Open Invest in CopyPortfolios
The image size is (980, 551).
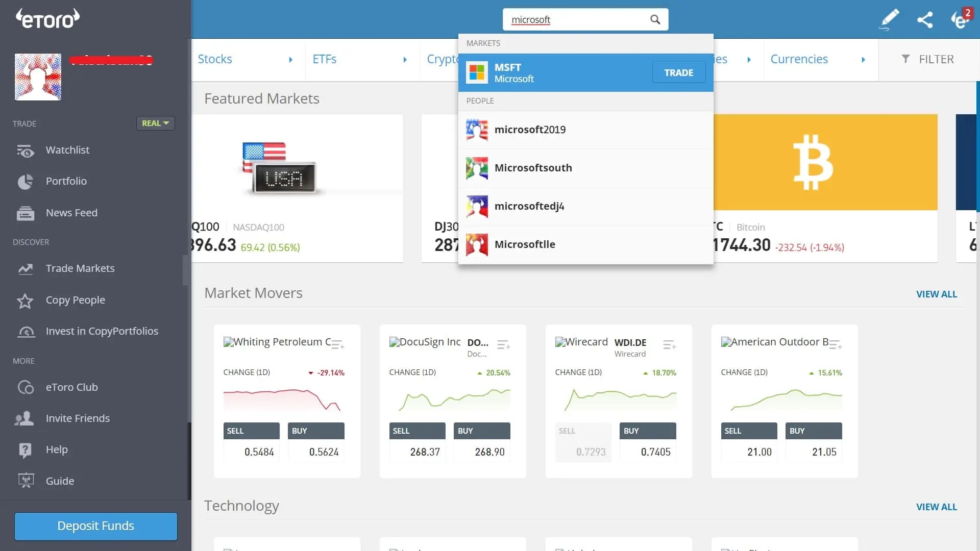pos(102,331)
